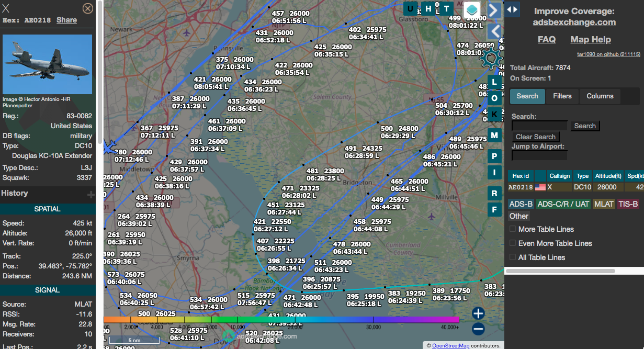
Task: Click United States flag in table row
Action: (540, 187)
